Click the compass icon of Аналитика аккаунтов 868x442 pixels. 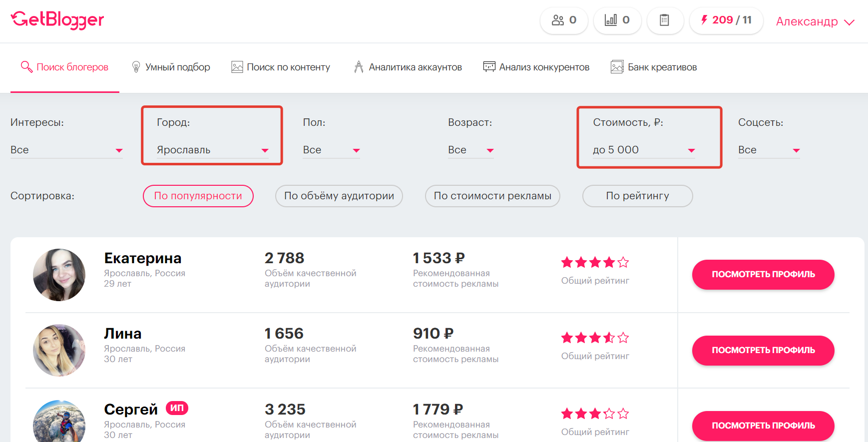tap(359, 67)
